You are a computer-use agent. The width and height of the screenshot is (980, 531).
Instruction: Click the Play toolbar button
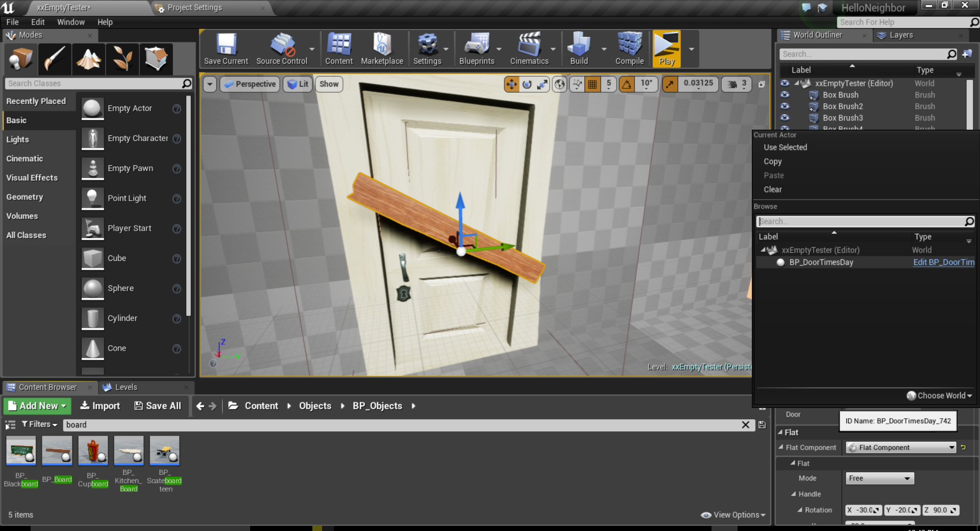point(667,49)
